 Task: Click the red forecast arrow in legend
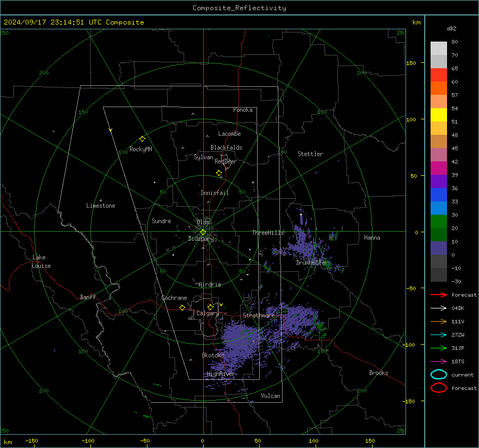(x=439, y=295)
